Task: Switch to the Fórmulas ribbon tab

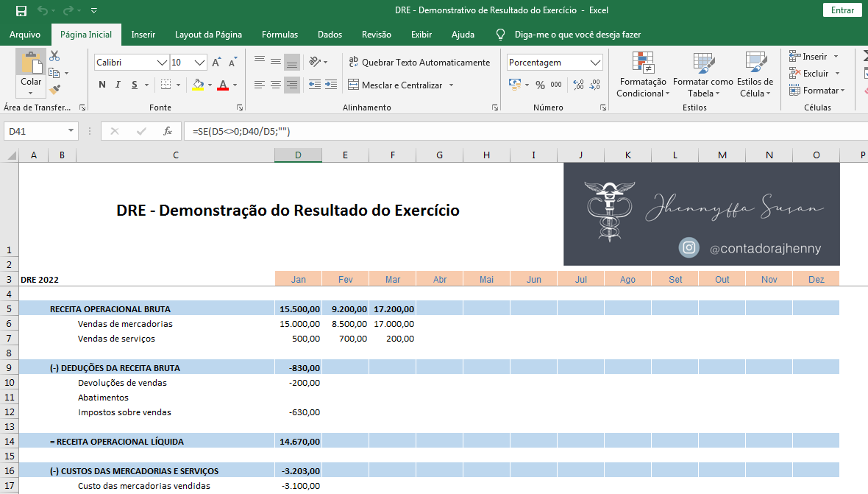Action: (280, 34)
